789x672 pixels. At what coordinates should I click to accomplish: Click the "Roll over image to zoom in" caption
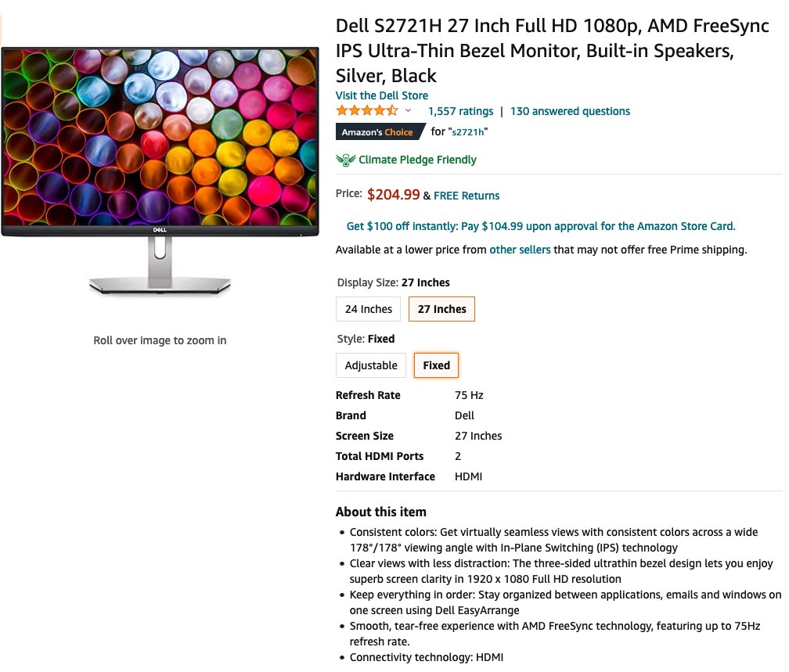(160, 340)
